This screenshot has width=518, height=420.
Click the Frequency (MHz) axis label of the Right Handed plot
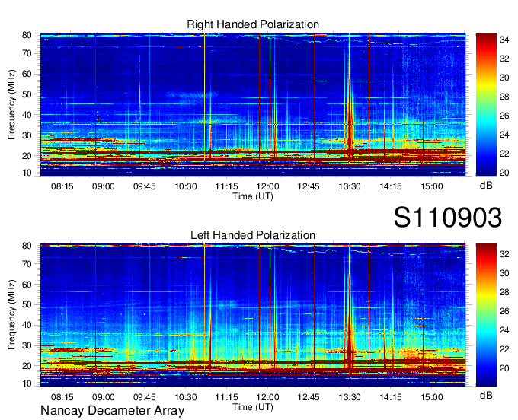pos(11,104)
